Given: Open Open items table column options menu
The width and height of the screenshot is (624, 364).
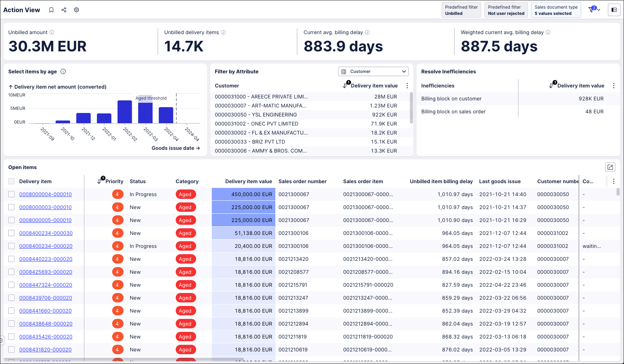Looking at the screenshot, I should 614,181.
